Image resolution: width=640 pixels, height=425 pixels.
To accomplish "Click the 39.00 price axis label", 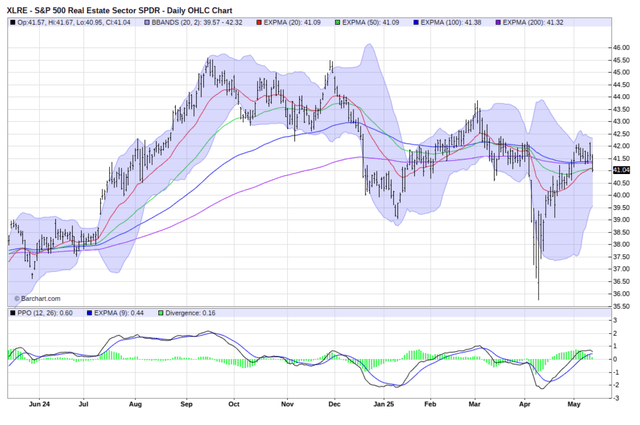I will coord(621,220).
